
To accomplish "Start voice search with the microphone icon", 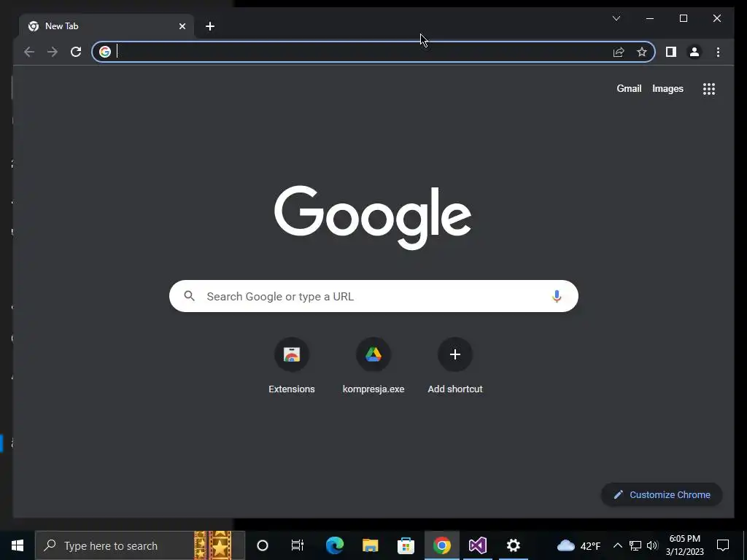I will click(557, 296).
